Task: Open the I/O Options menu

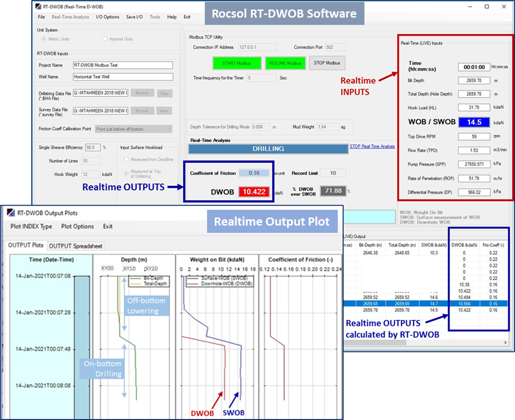Action: coord(108,17)
